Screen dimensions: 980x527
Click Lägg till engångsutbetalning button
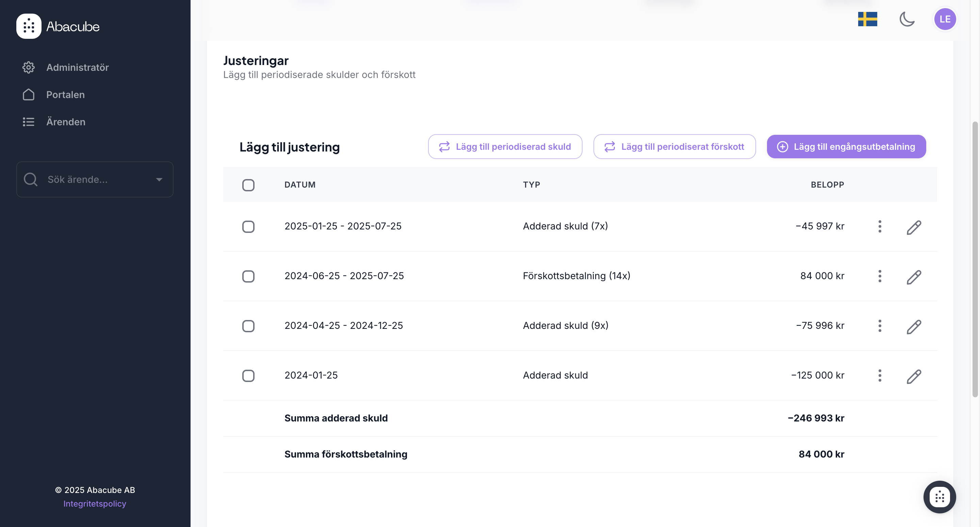[846, 146]
